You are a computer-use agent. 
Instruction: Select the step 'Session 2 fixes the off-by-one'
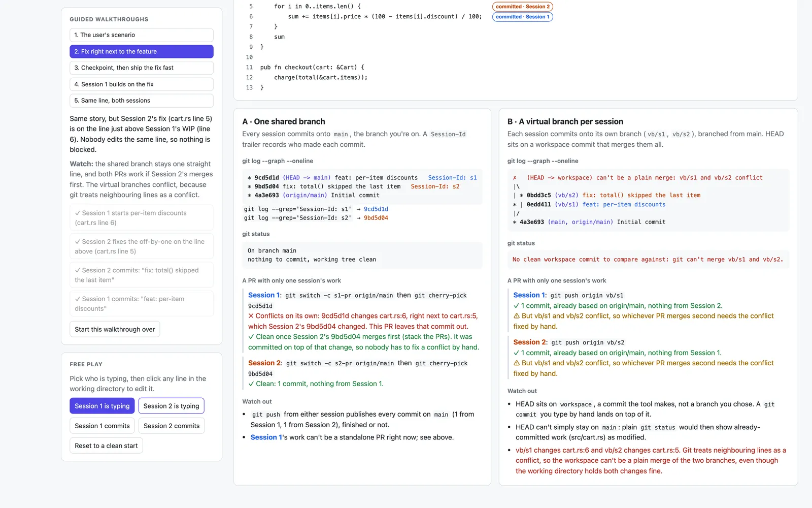141,246
